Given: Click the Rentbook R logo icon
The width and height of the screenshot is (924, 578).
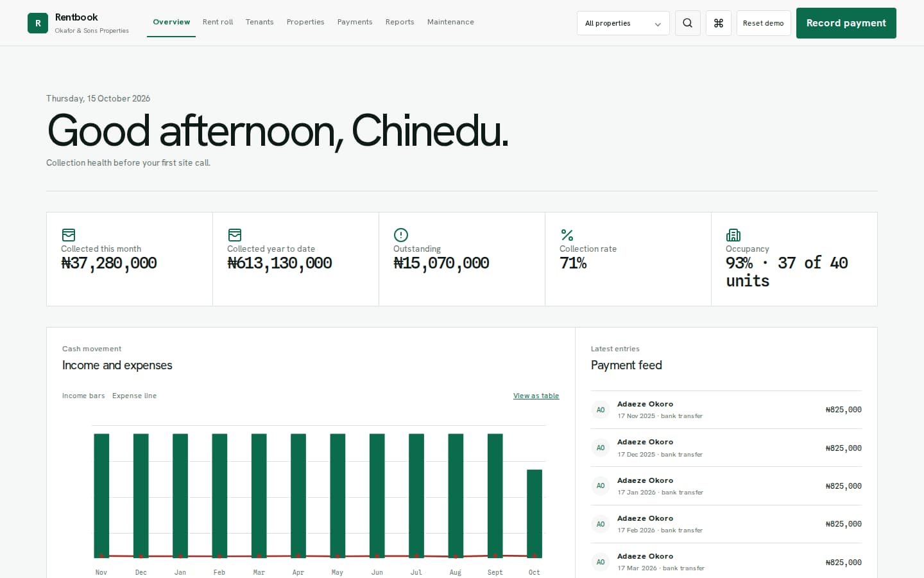Looking at the screenshot, I should tap(38, 23).
